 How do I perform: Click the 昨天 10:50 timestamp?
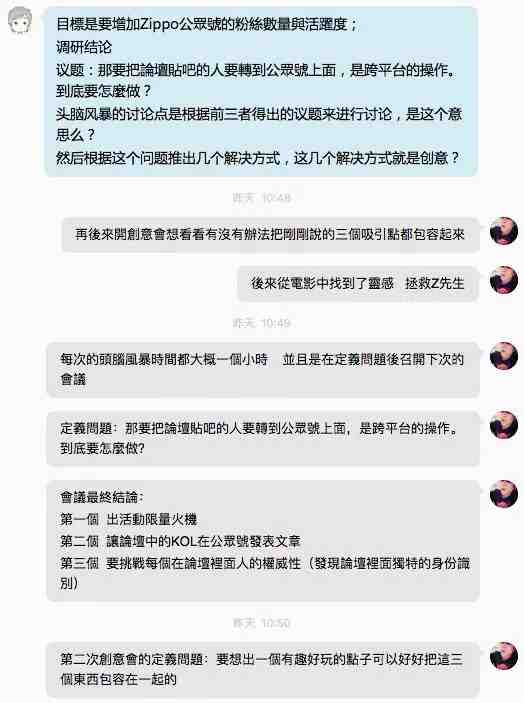point(262,623)
